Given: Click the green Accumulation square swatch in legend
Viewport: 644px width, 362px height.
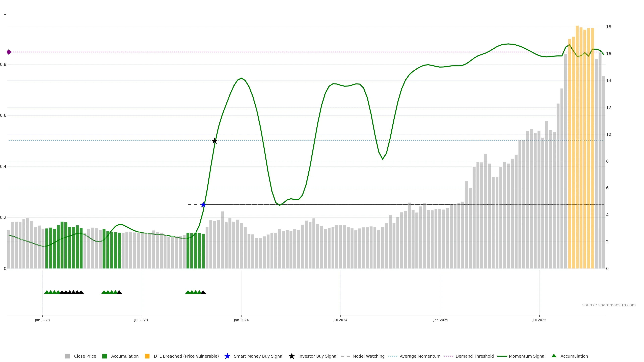Looking at the screenshot, I should 104,356.
